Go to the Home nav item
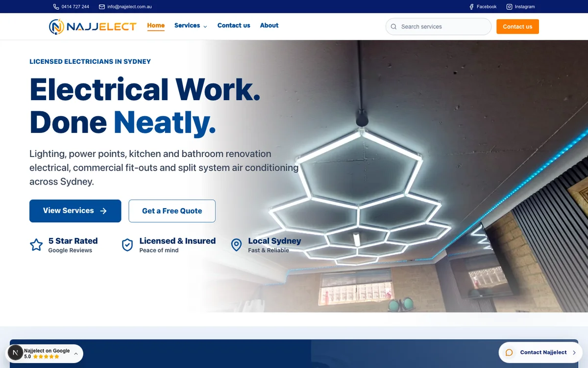Image resolution: width=588 pixels, height=368 pixels. coord(156,26)
